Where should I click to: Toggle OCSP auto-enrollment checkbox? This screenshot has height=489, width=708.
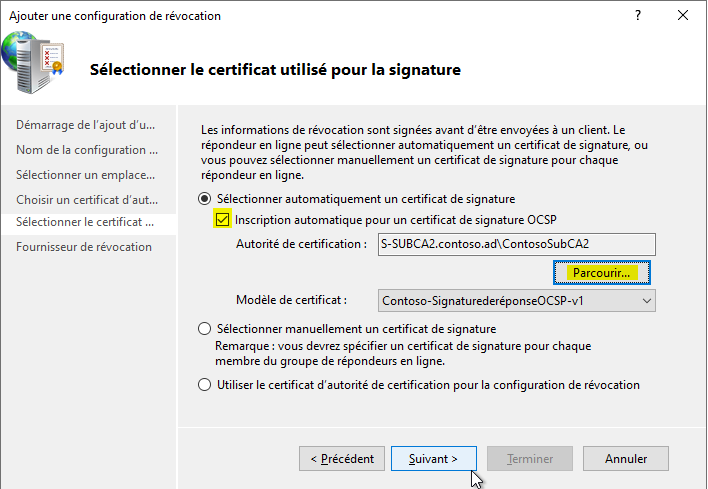point(222,220)
